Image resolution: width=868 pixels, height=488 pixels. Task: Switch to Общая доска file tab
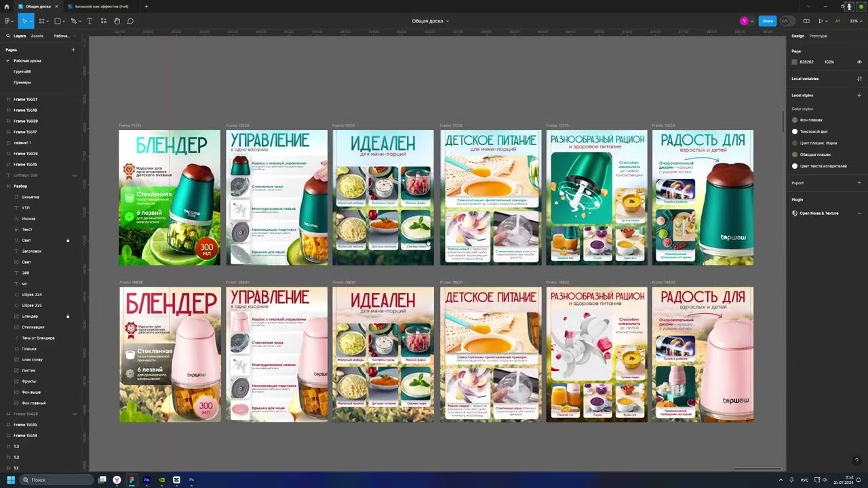click(38, 6)
